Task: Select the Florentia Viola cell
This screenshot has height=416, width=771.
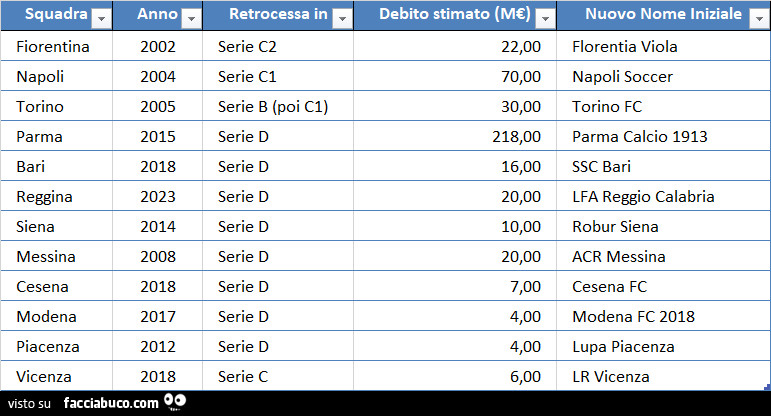Action: click(624, 46)
